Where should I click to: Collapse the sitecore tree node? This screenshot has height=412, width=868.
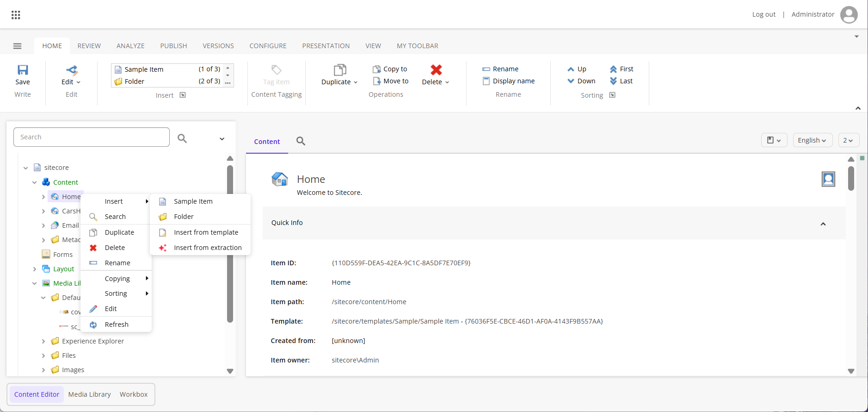(26, 168)
